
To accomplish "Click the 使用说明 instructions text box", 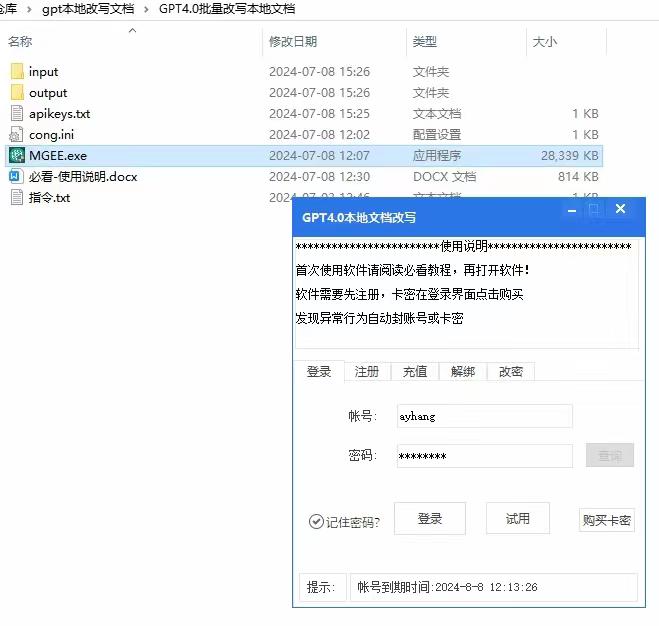I will coord(467,294).
